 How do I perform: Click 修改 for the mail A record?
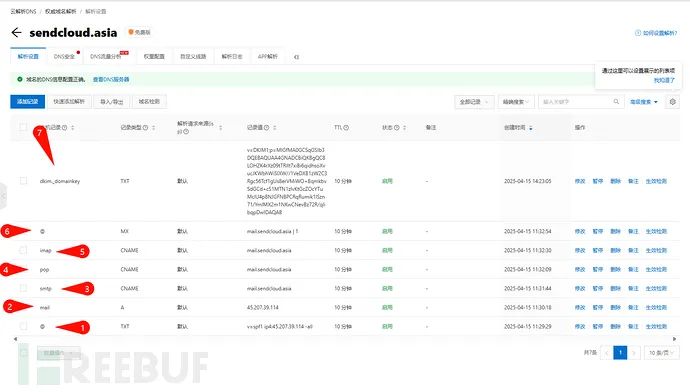click(580, 308)
